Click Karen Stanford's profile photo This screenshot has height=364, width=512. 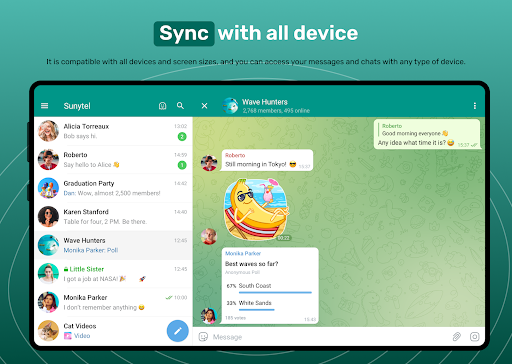(48, 217)
